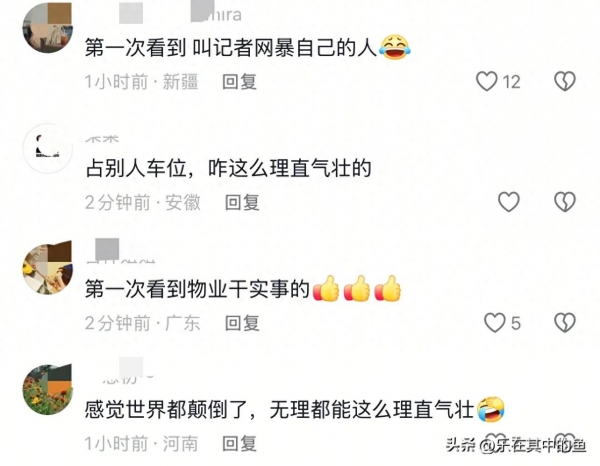The height and width of the screenshot is (466, 600).
Task: Like the Anhui comment about 占别人车位
Action: coord(509,202)
